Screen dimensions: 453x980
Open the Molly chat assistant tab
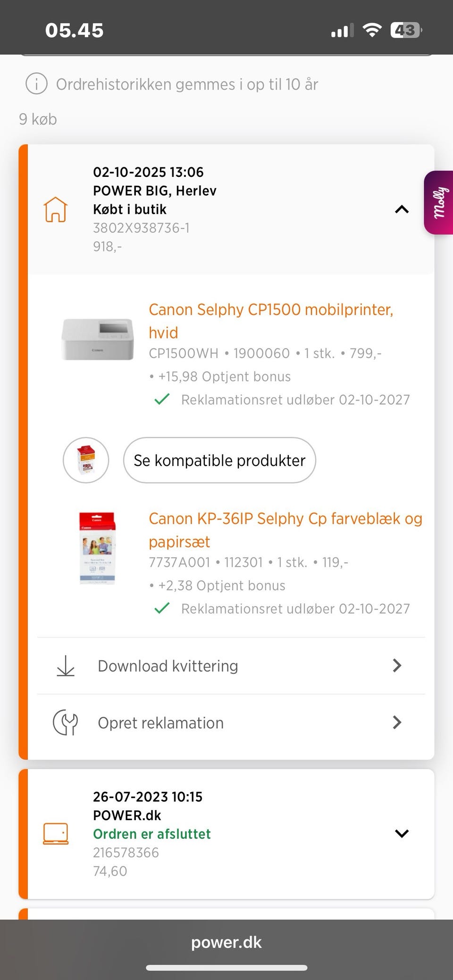[x=439, y=203]
